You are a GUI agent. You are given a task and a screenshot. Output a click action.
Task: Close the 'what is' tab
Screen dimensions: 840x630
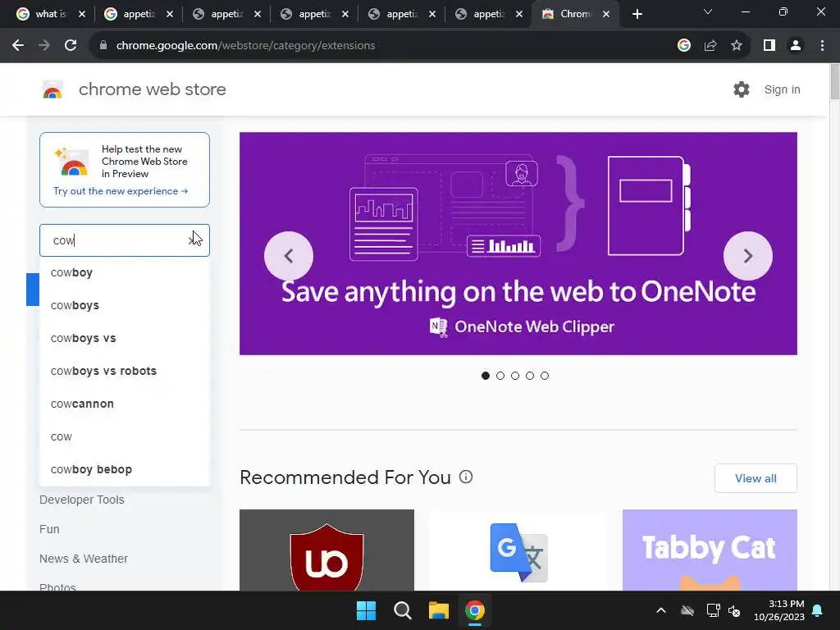[82, 15]
